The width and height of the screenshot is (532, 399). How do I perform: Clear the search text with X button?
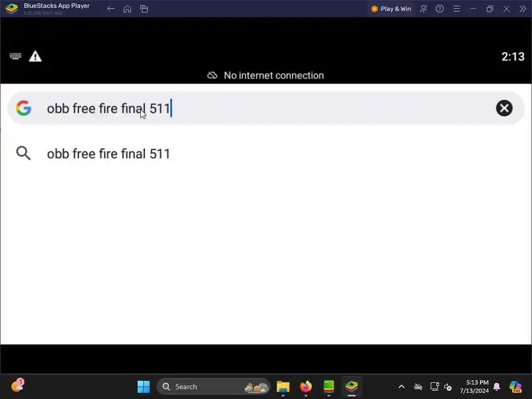tap(504, 108)
